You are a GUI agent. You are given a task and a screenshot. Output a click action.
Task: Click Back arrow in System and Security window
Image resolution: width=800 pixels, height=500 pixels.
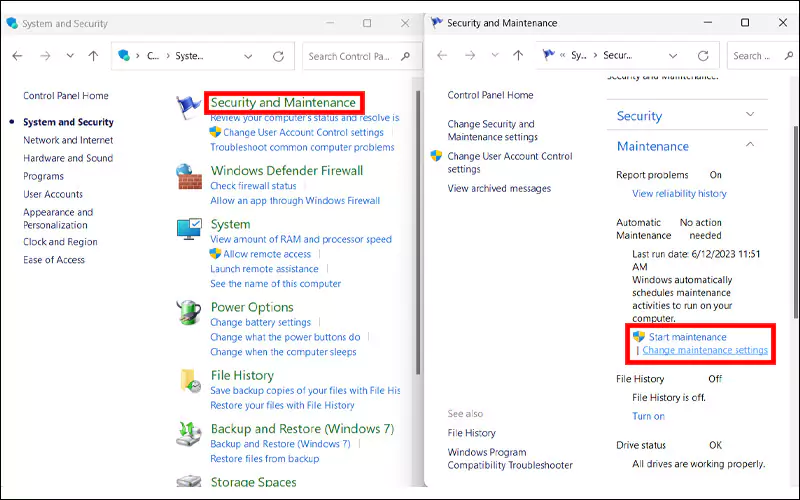(x=17, y=56)
